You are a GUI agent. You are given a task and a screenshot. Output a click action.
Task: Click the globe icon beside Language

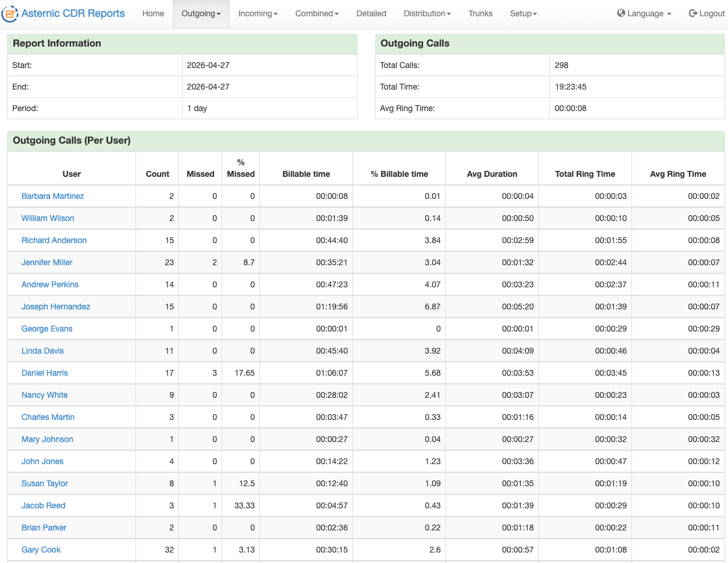621,13
